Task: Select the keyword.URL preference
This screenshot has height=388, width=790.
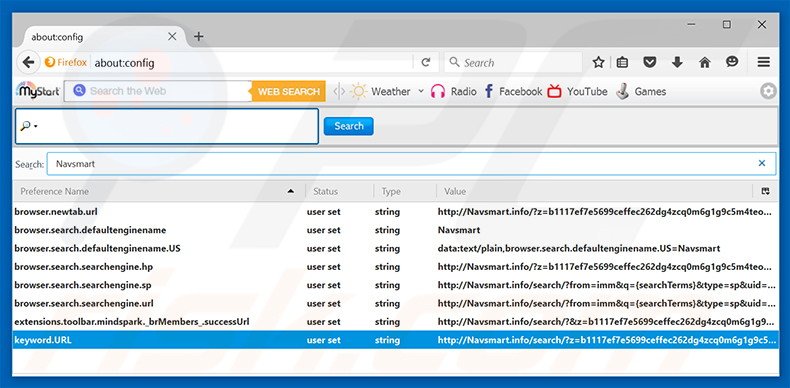Action: [x=395, y=340]
